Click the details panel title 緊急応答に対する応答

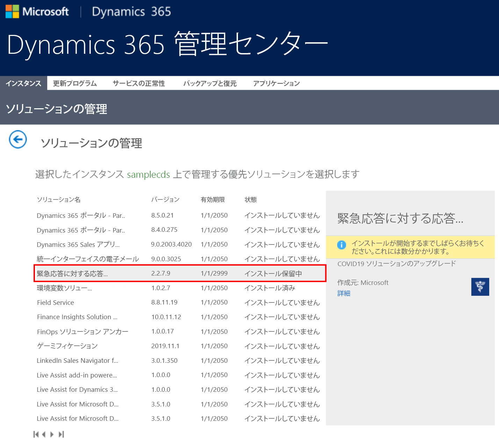click(400, 218)
